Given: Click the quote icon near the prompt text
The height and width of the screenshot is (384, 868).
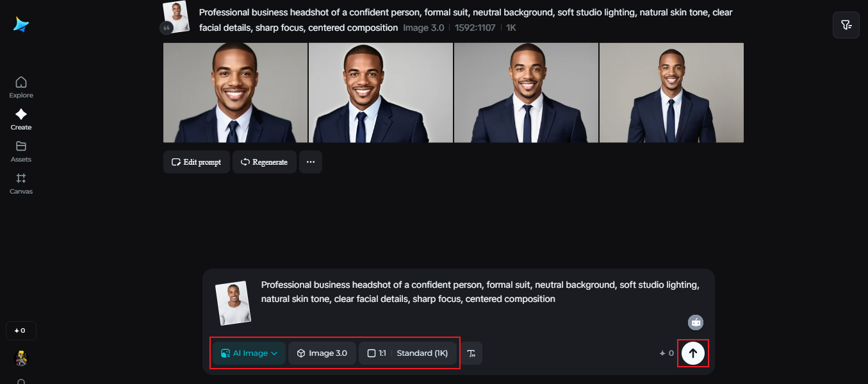Looking at the screenshot, I should (x=167, y=28).
